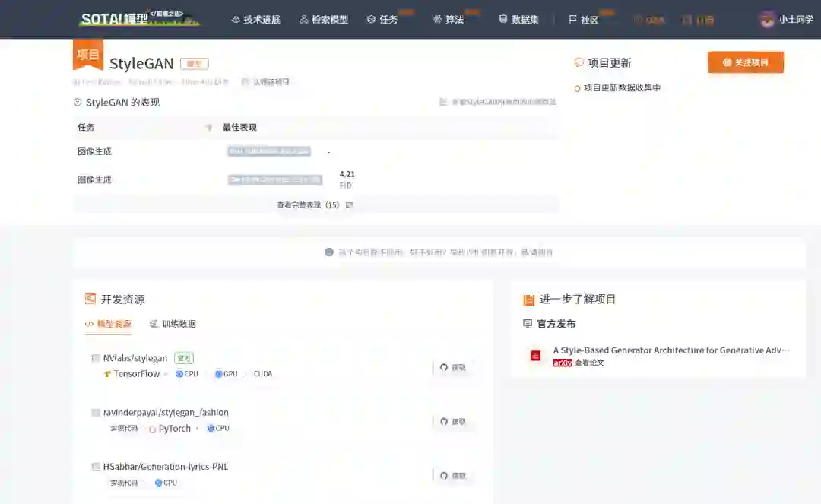Click the icon before StyleGAN 的表现 heading
821x504 pixels.
78,102
